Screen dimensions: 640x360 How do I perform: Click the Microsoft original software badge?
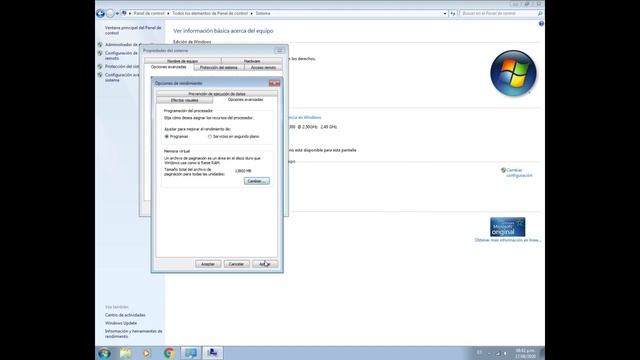coord(507,227)
